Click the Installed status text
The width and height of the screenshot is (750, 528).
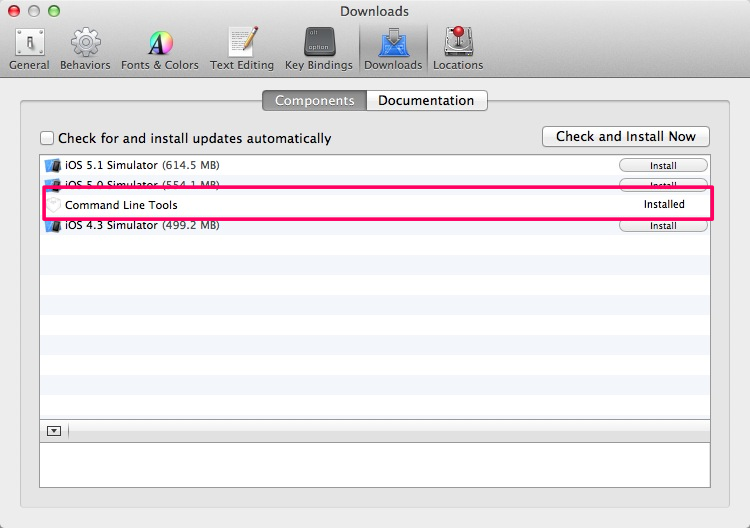(664, 204)
